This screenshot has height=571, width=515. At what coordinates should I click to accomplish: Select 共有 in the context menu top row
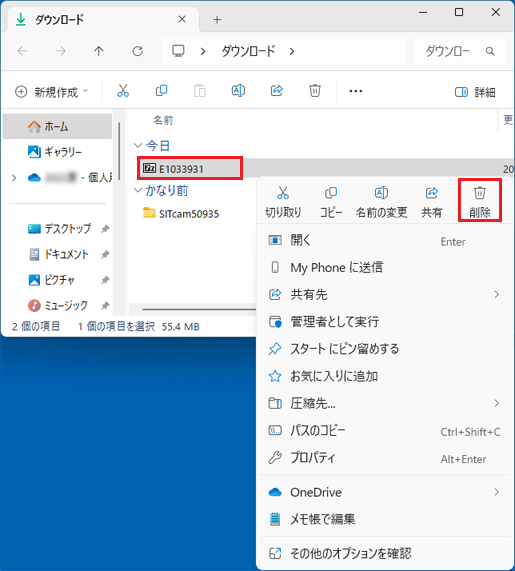432,202
